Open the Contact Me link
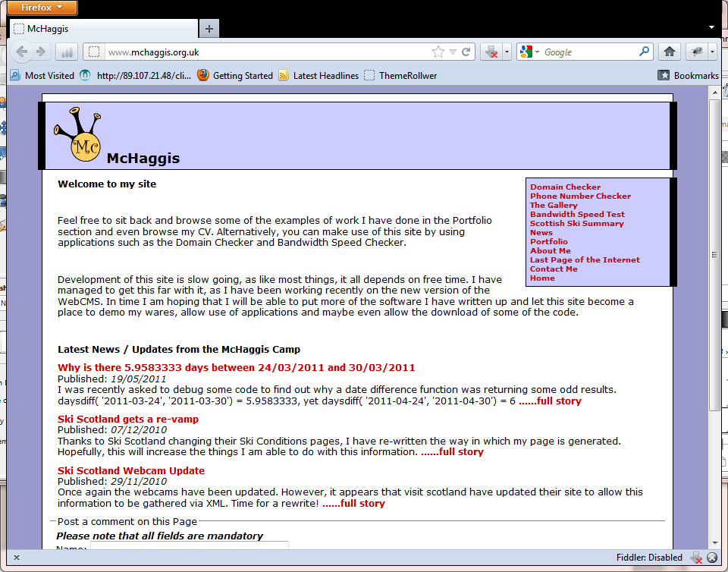Image resolution: width=728 pixels, height=572 pixels. point(554,269)
